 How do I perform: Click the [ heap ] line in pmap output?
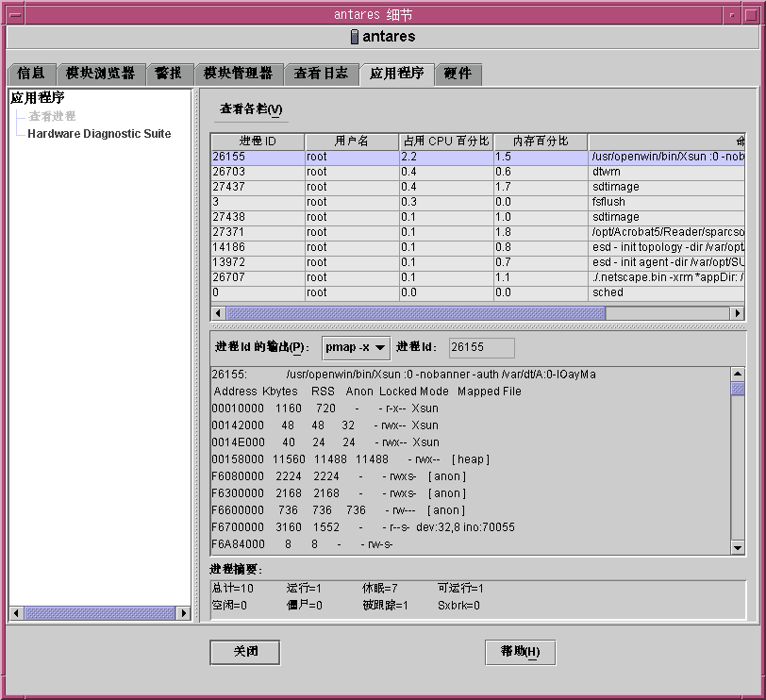(x=350, y=459)
